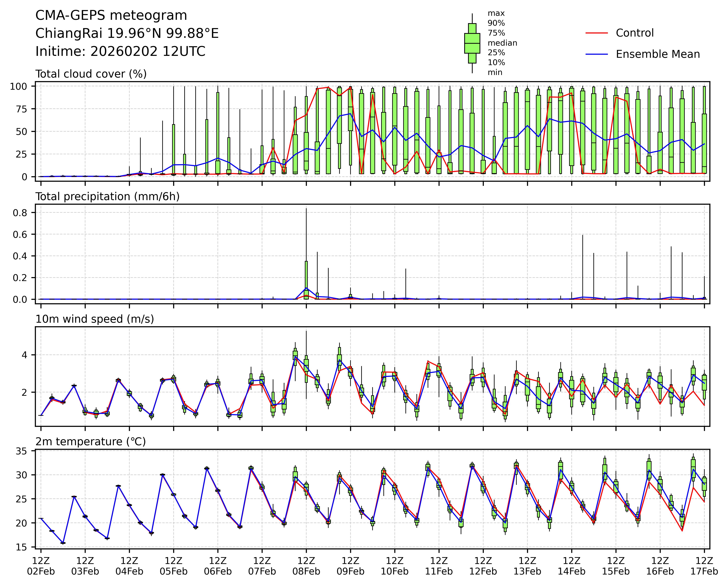Click the 100 tick on cloud cover axis
Image resolution: width=728 pixels, height=586 pixels.
18,86
